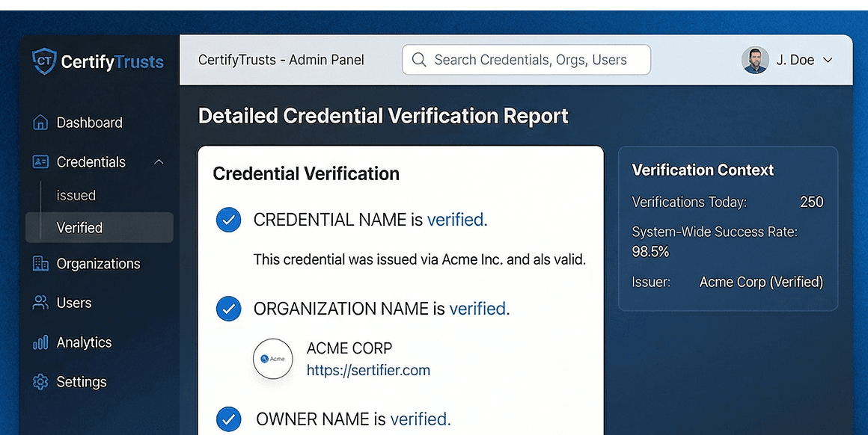
Task: Click the search magnifying glass icon
Action: click(419, 60)
